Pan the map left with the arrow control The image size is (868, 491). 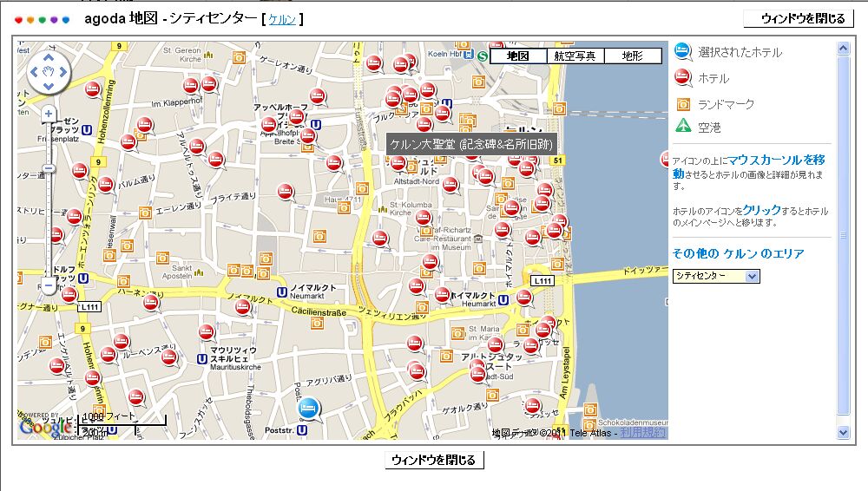pyautogui.click(x=35, y=72)
